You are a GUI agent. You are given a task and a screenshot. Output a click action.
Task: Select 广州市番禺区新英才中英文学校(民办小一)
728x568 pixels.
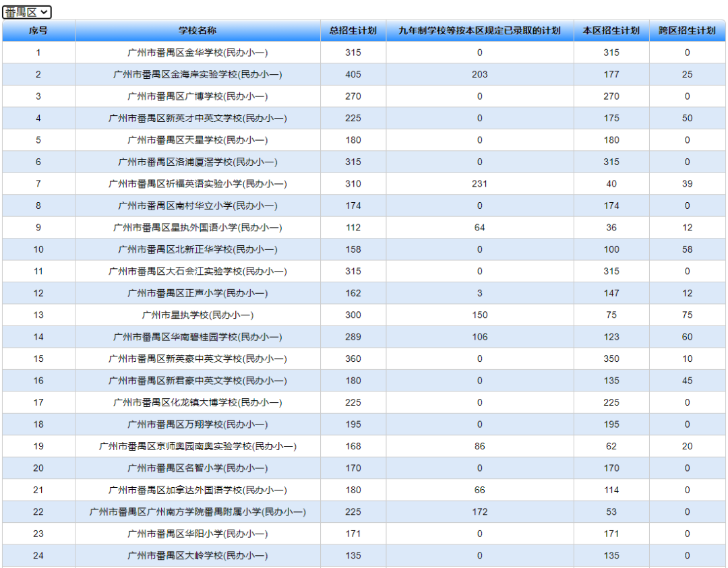point(198,119)
